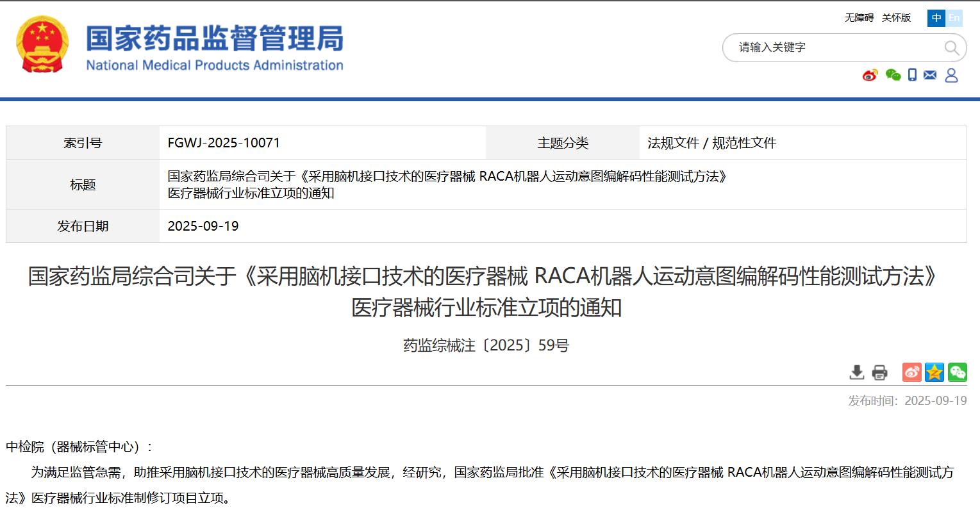Click the mobile phone icon
This screenshot has width=980, height=510.
pos(912,76)
